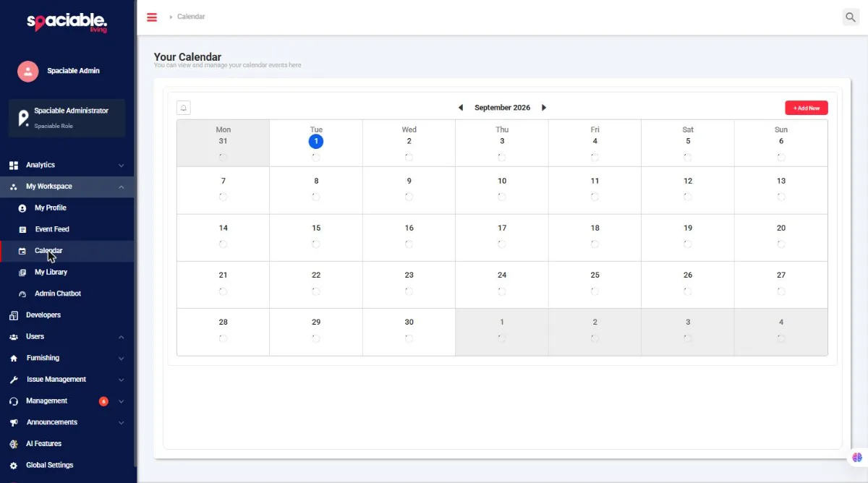Open Event Feed menu item
Screen dimensions: 868x483
(67, 229)
